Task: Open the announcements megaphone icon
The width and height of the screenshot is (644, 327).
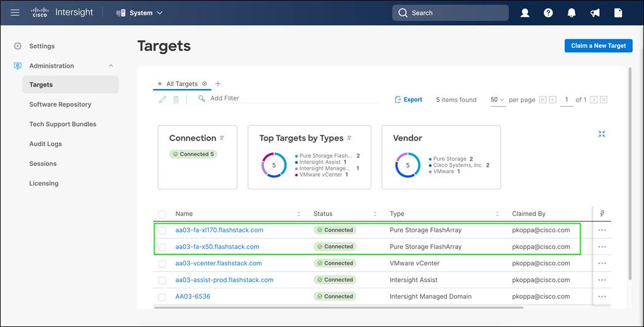Action: 595,13
